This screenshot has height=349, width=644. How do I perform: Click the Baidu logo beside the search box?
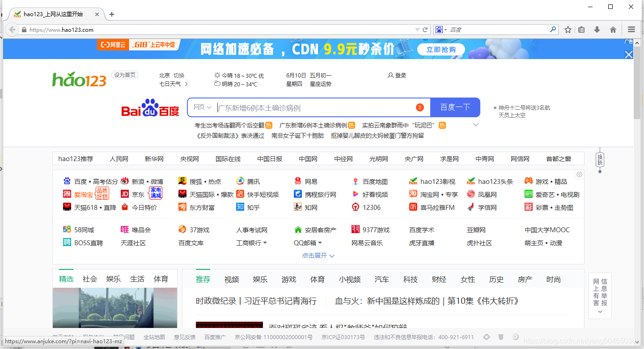coord(150,108)
